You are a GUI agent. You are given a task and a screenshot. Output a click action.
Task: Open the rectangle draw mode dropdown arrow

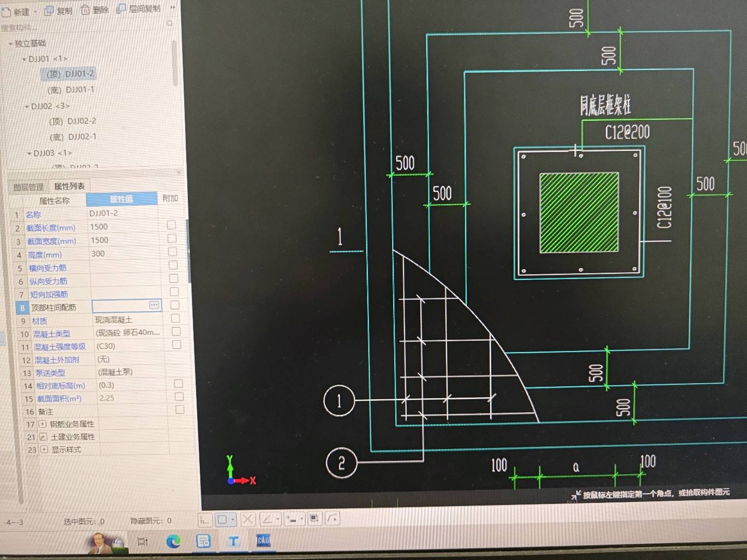(x=233, y=519)
